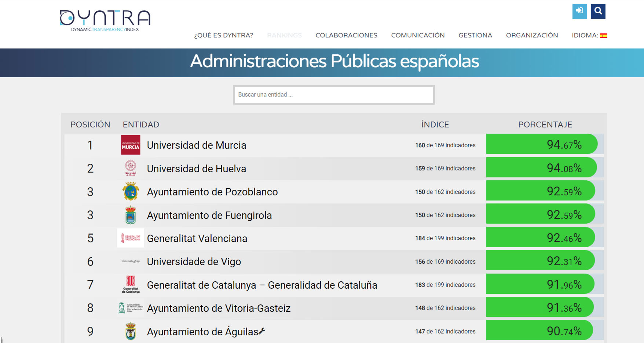Image resolution: width=644 pixels, height=343 pixels.
Task: Click '160 de 169 indicadores' text
Action: click(445, 145)
